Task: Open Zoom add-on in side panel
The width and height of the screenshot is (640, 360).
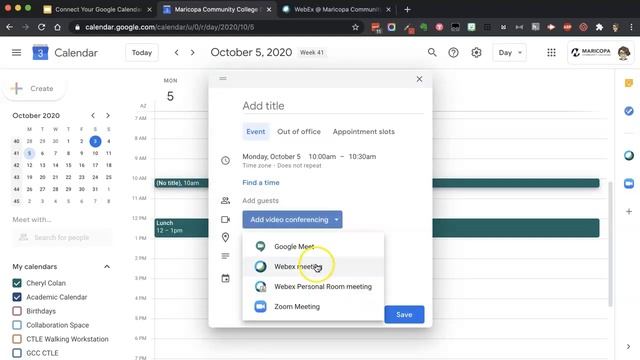Action: pos(629,183)
